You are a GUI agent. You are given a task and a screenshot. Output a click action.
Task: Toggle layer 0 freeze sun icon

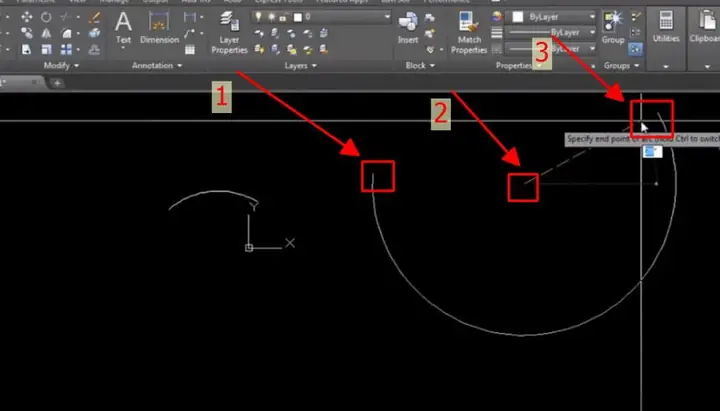coord(271,17)
